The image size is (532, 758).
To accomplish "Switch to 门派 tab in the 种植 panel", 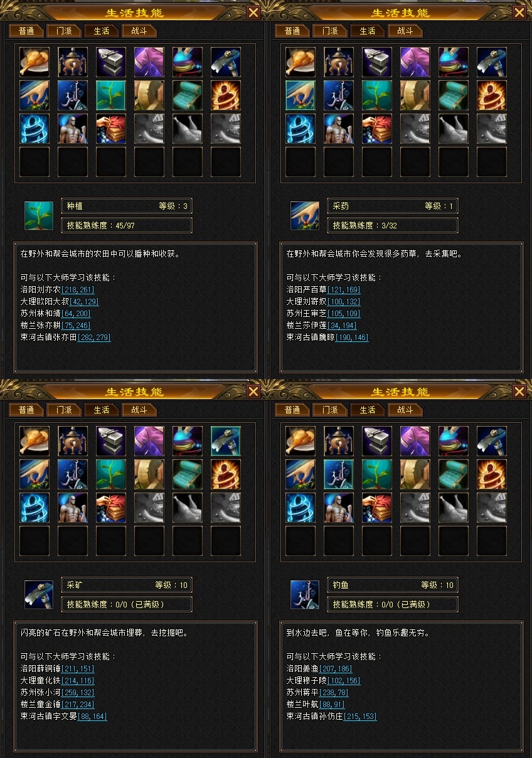I will point(64,31).
